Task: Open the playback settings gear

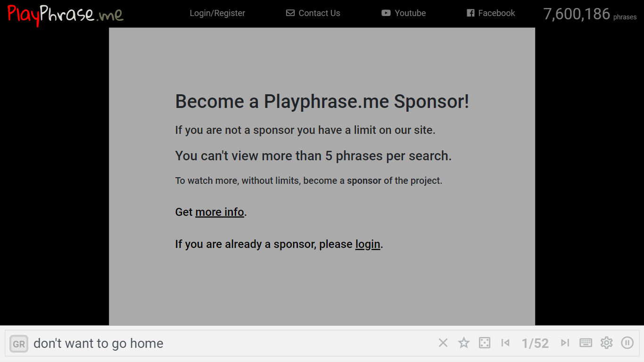Action: 606,343
